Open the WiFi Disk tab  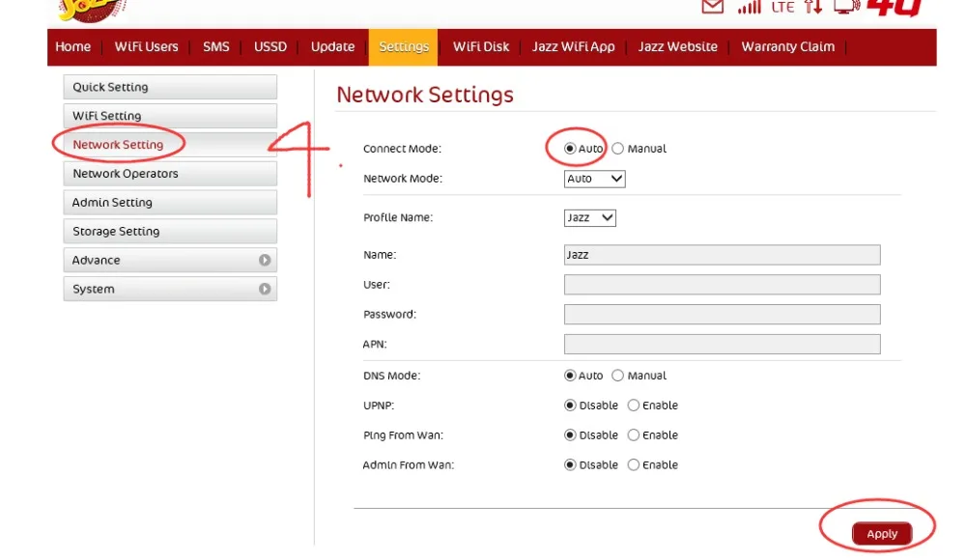481,46
